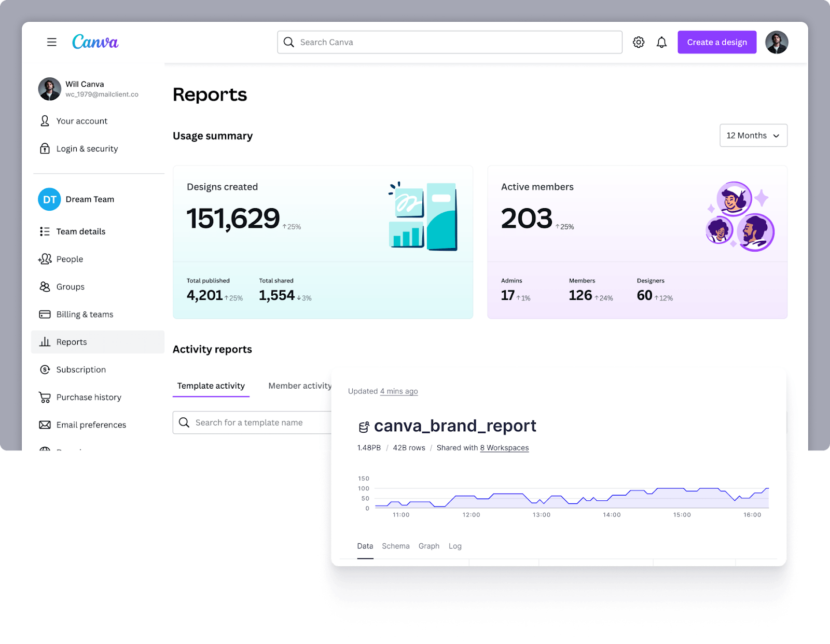Click Admins count 17

tap(508, 295)
